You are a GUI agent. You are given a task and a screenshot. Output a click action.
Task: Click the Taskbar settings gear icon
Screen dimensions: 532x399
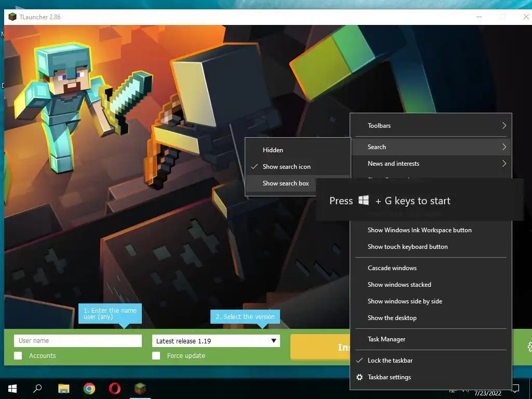point(360,377)
